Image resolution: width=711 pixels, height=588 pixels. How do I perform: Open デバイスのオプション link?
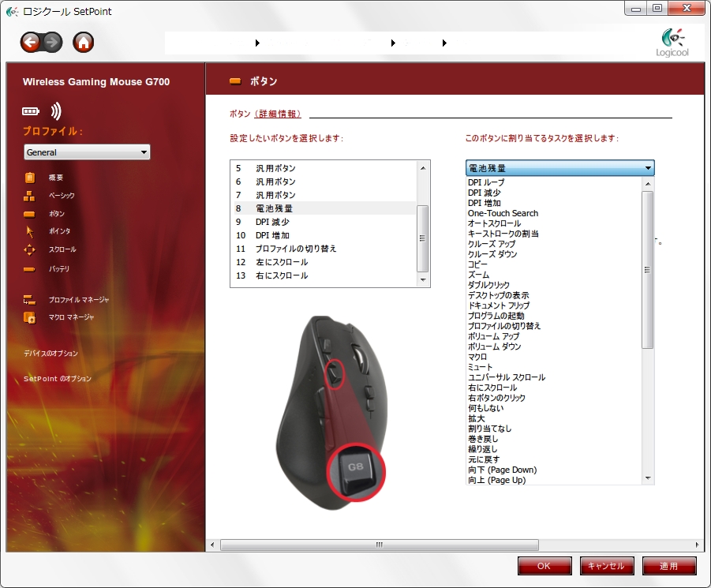click(51, 353)
